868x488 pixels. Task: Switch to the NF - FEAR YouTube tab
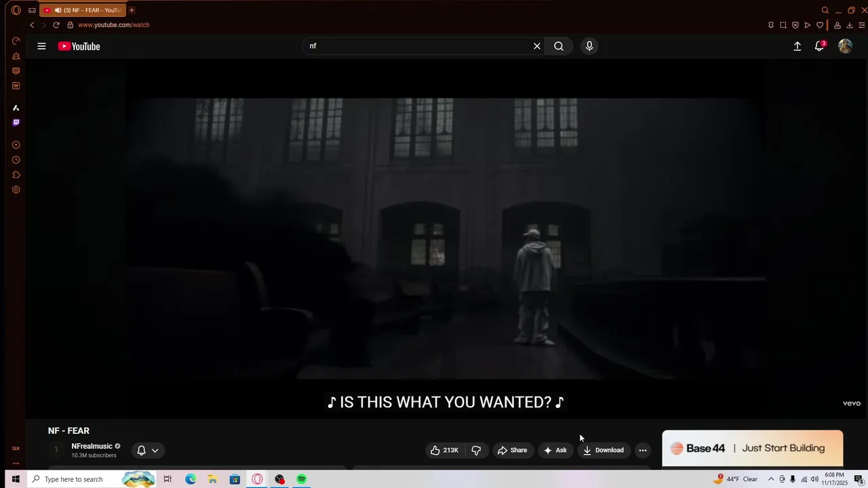82,10
